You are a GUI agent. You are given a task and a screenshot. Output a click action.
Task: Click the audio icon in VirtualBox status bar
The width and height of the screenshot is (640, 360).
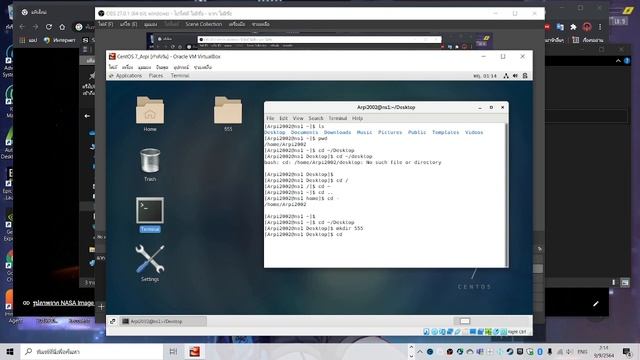click(x=442, y=332)
